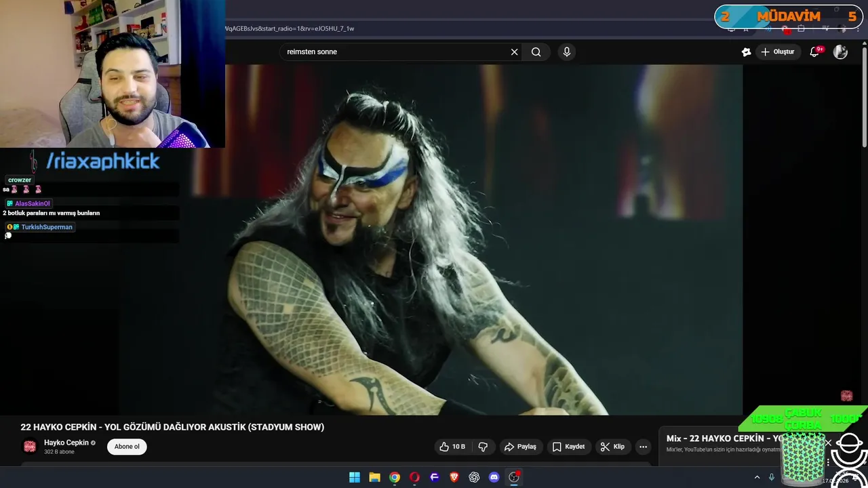Open Discord from taskbar
868x488 pixels.
pyautogui.click(x=494, y=477)
